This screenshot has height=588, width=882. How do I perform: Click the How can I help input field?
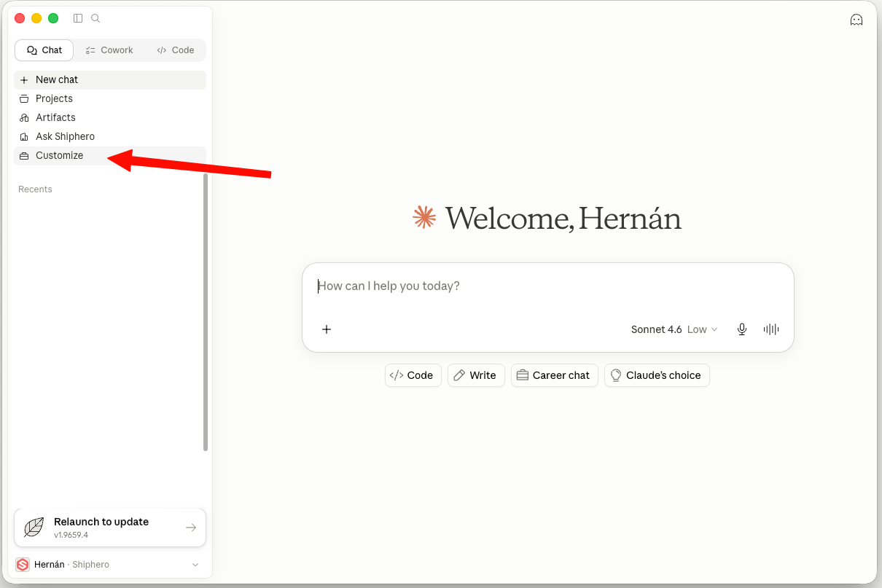pos(548,286)
